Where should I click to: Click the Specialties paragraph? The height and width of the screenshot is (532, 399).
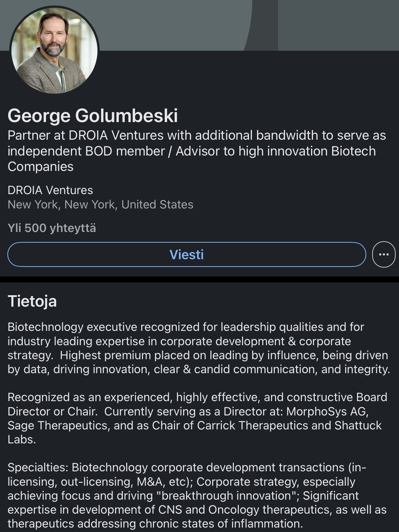tap(197, 495)
